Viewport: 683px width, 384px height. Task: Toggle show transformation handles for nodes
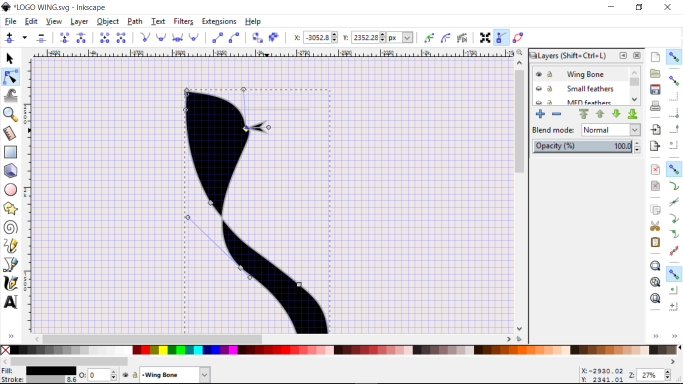pyautogui.click(x=485, y=38)
